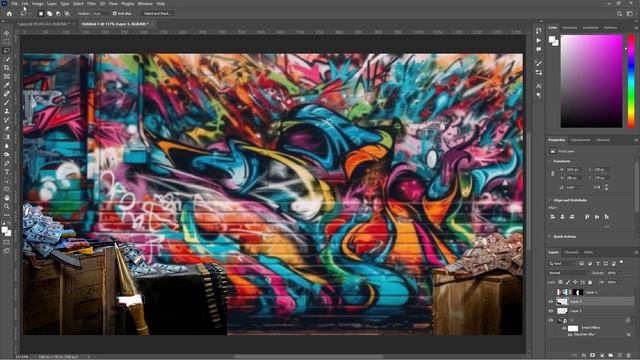Open the Image menu
640x360 pixels.
38,4
